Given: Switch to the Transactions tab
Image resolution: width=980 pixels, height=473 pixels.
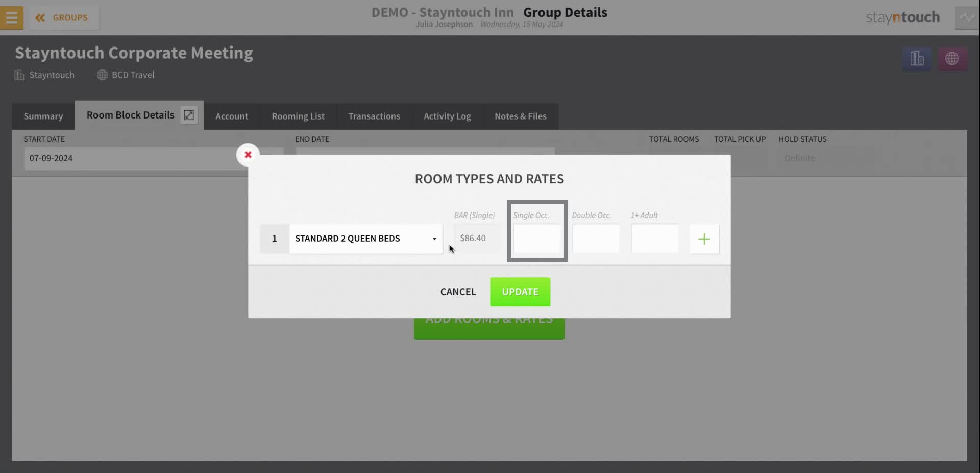Looking at the screenshot, I should (374, 116).
